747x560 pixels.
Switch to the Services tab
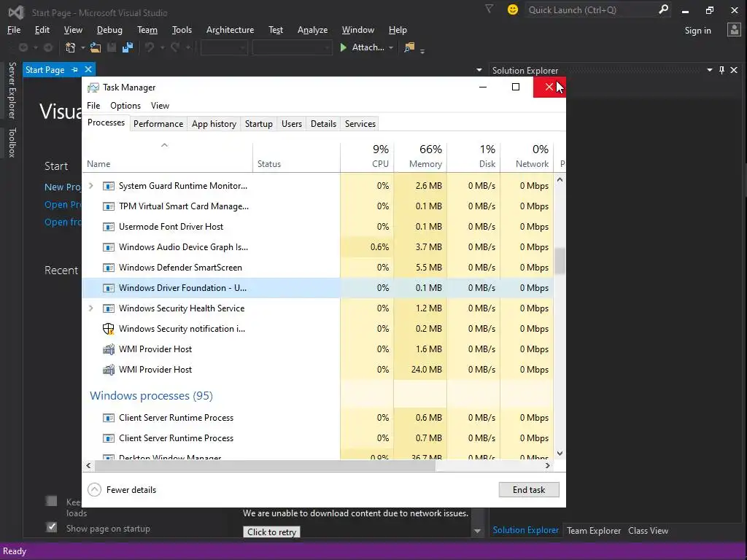360,124
